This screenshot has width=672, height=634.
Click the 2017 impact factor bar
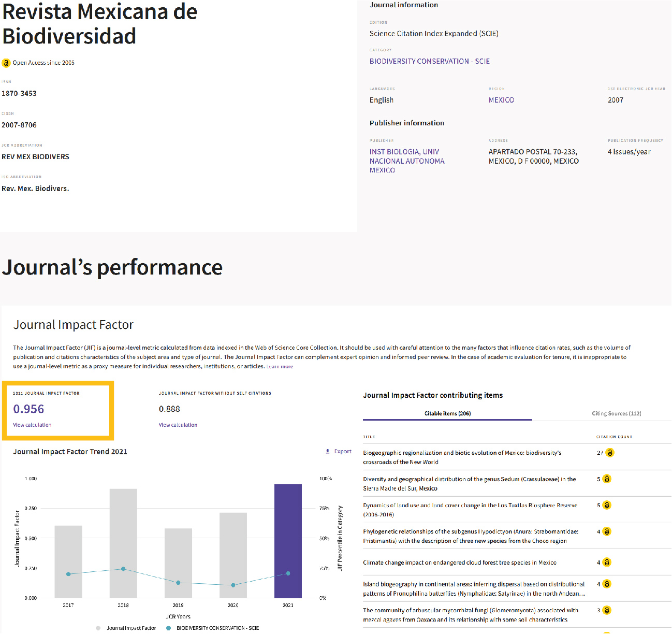pos(68,562)
